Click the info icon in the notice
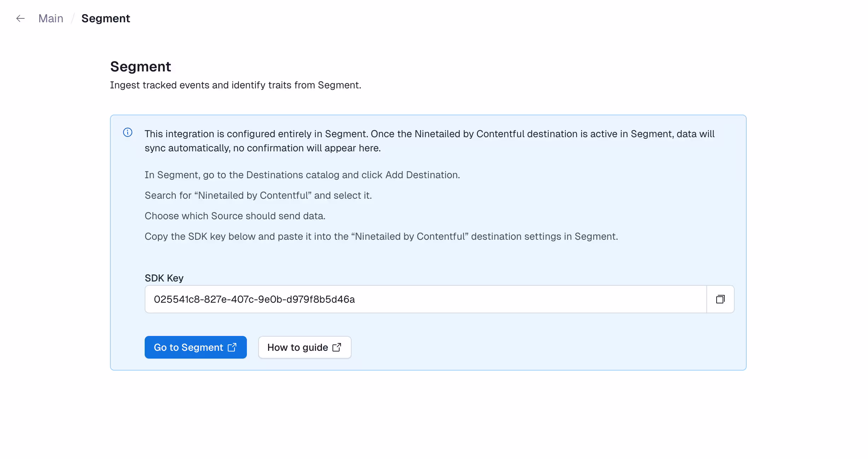This screenshot has height=459, width=868. click(x=128, y=132)
